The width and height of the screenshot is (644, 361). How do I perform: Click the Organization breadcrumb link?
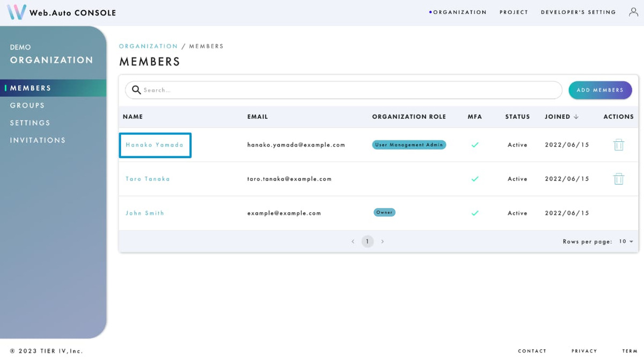tap(148, 46)
